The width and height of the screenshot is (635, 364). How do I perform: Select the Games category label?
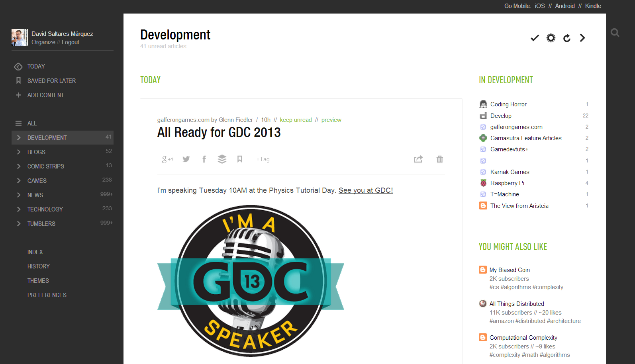tap(37, 181)
